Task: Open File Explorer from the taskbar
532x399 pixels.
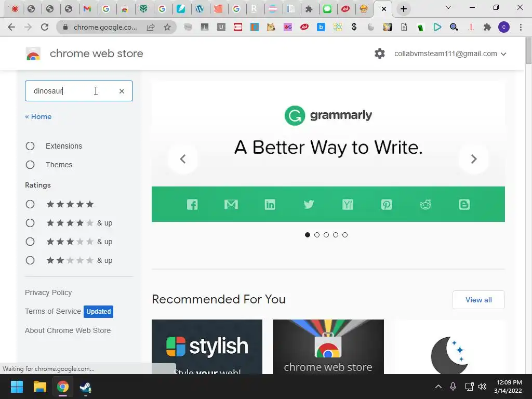Action: coord(39,387)
